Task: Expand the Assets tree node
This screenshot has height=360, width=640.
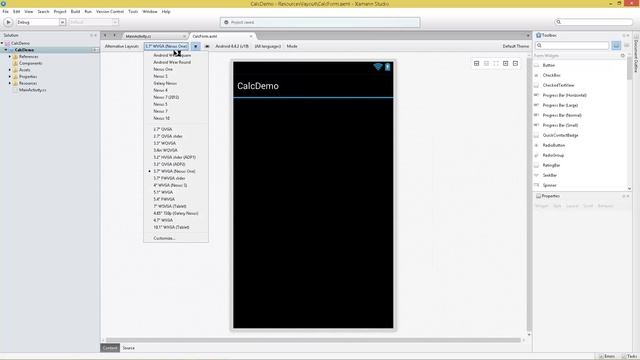Action: 10,70
